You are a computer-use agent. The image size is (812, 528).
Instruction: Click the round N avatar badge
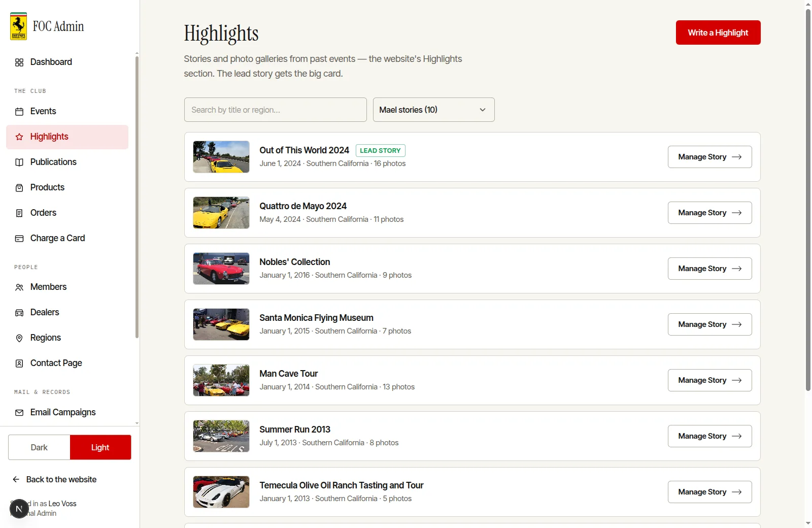tap(19, 509)
